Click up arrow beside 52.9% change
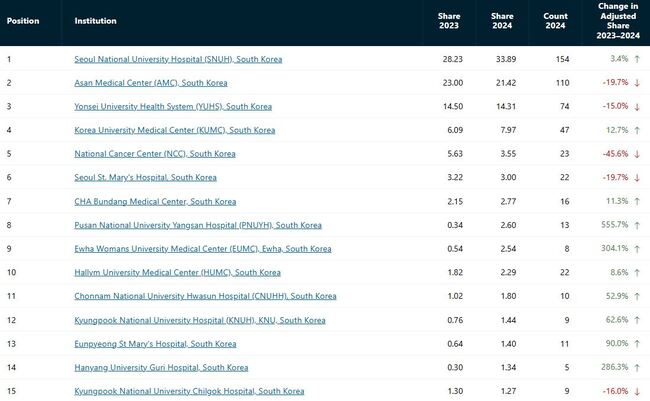 click(637, 296)
